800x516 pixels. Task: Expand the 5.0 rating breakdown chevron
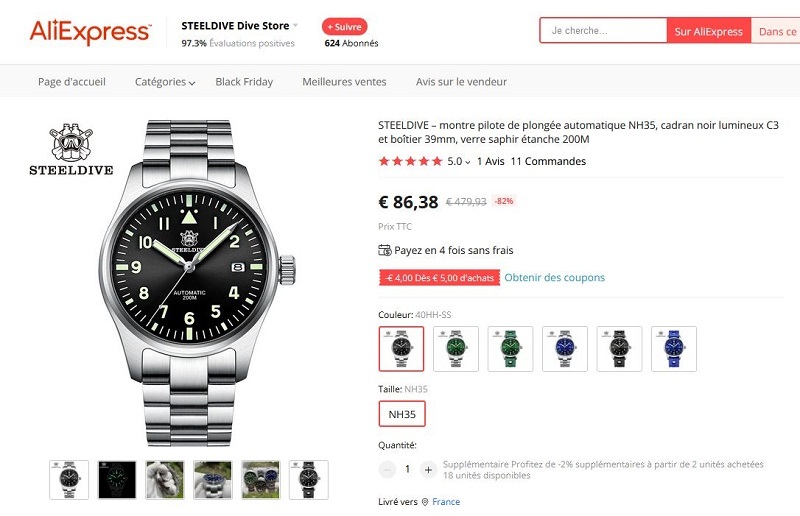pyautogui.click(x=467, y=162)
